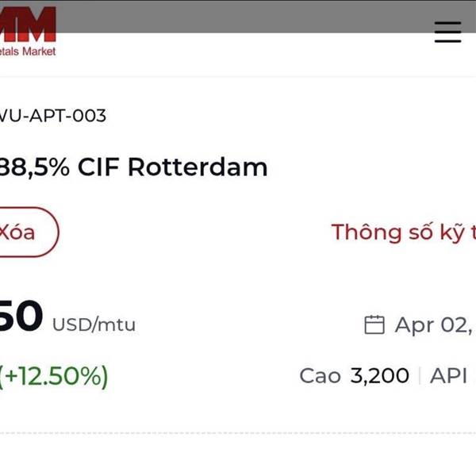Click the large bold price figure
Viewport: 476px width, 476px height.
(21, 317)
